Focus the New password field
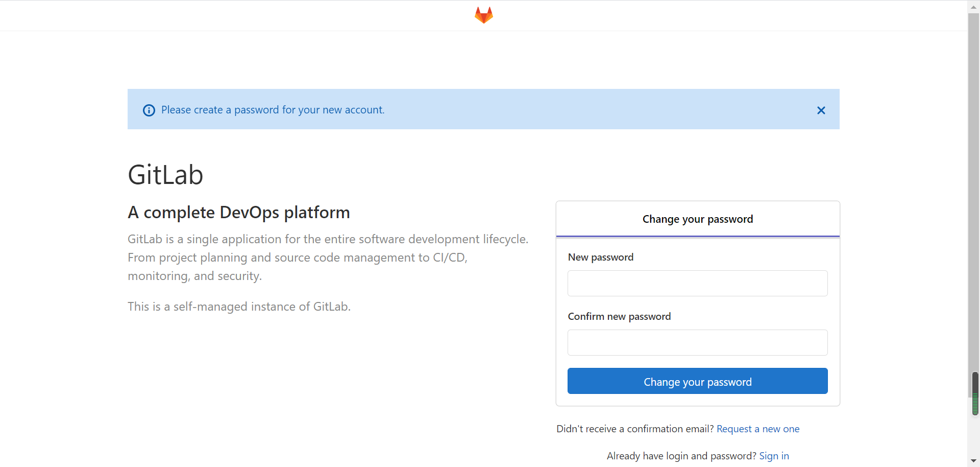The width and height of the screenshot is (980, 467). click(697, 284)
